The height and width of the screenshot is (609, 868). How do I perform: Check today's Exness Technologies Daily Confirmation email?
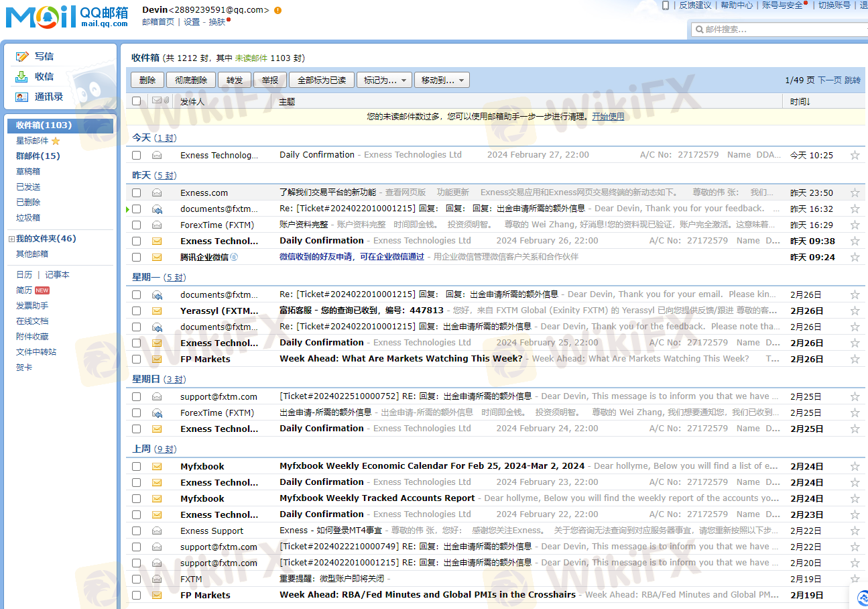tap(137, 155)
